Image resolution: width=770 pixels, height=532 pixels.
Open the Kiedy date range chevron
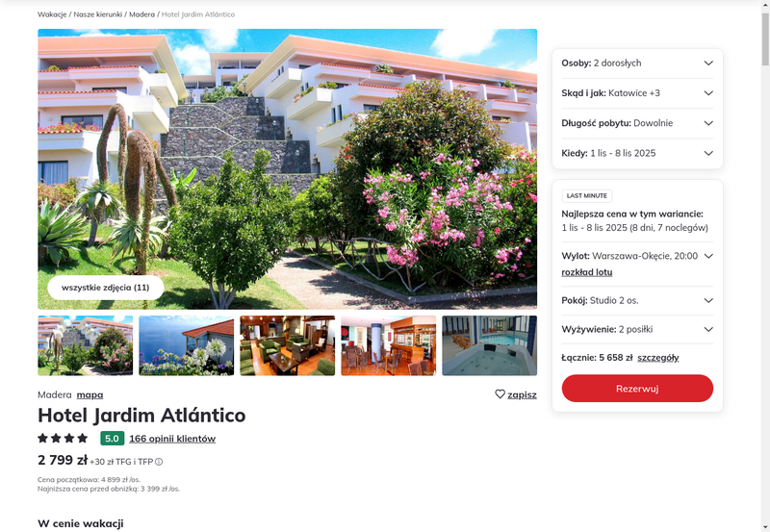[x=708, y=153]
